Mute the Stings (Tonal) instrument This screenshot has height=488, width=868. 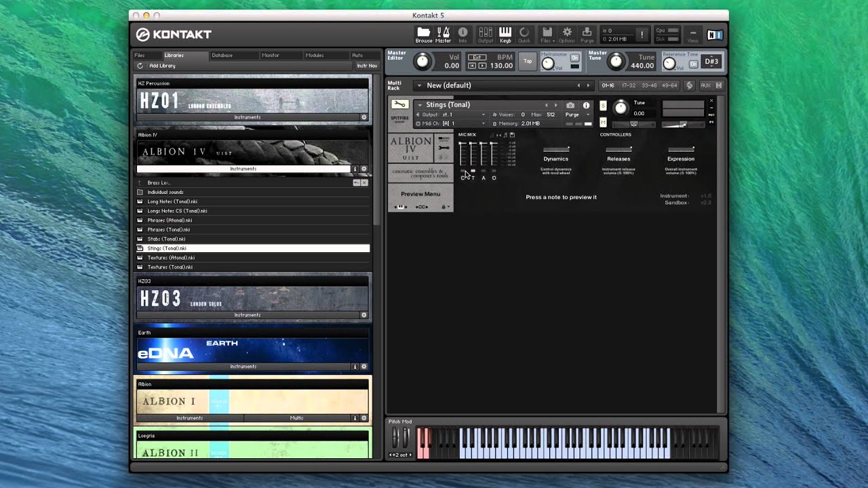[x=603, y=122]
